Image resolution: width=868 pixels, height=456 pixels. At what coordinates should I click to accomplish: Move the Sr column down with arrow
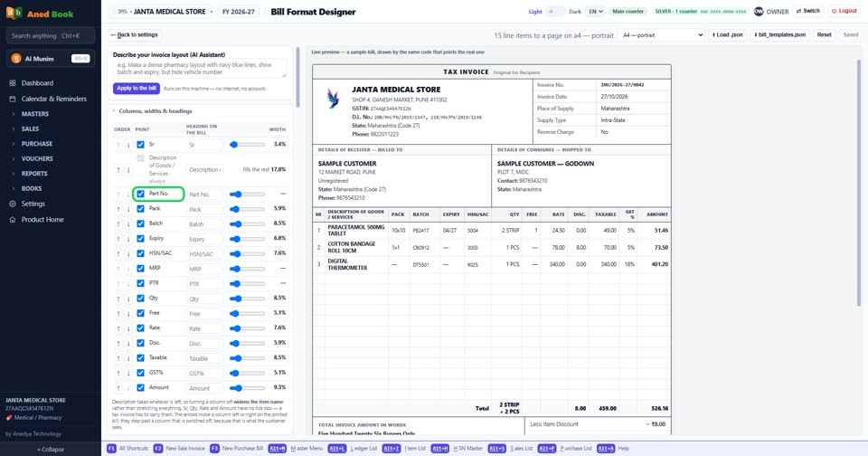pyautogui.click(x=127, y=145)
